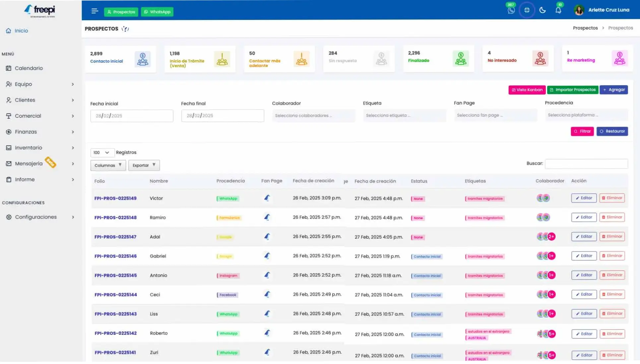Click the hamburger menu icon in header
Screen dimensions: 640x364
95,11
